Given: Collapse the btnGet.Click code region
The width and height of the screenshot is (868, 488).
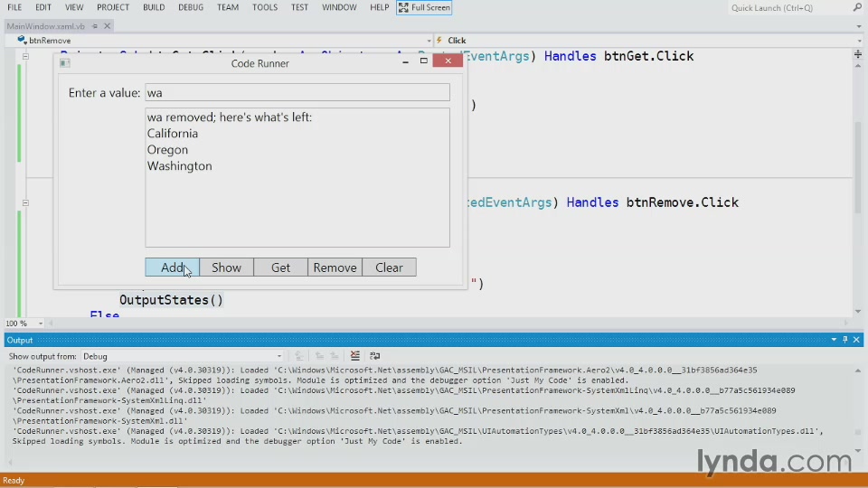Looking at the screenshot, I should tap(25, 56).
